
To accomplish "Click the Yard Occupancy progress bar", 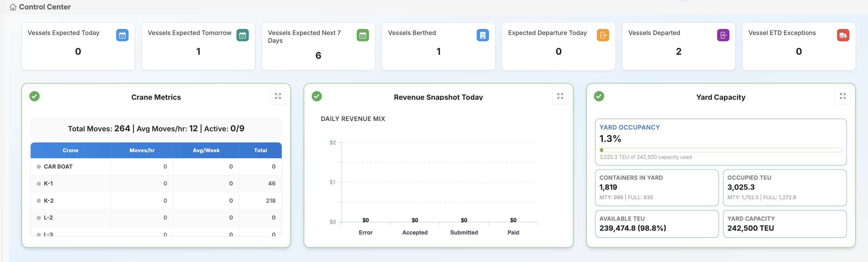I will [720, 150].
